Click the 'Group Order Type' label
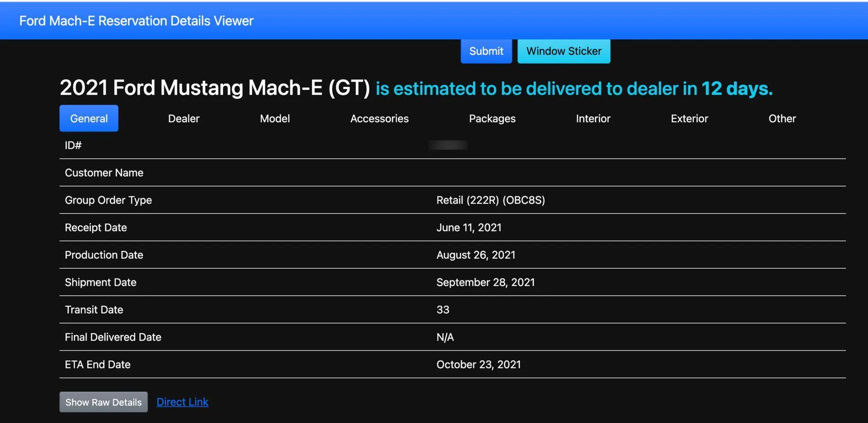Viewport: 868px width, 423px height. 108,200
